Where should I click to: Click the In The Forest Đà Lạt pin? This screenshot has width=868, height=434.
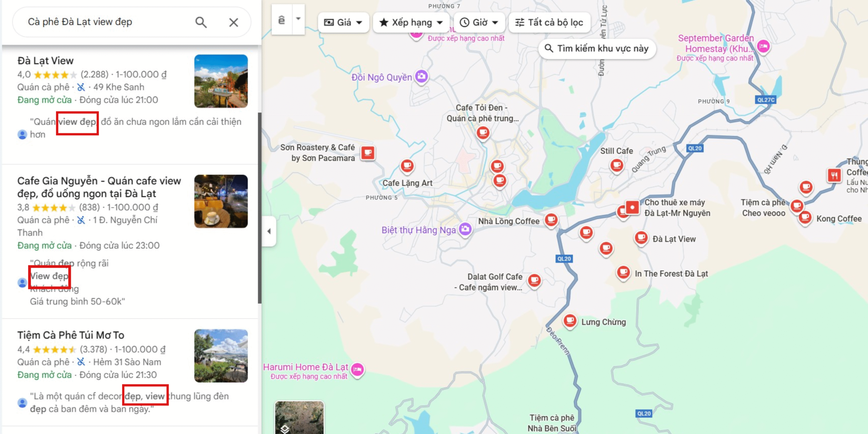pos(623,272)
